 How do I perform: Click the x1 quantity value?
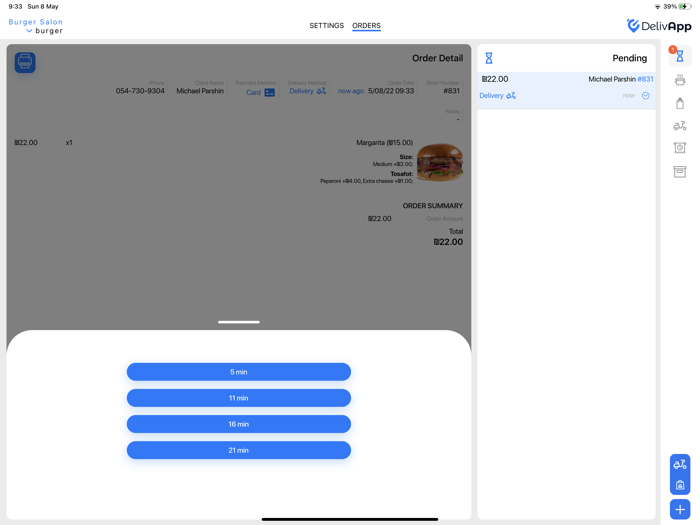69,143
